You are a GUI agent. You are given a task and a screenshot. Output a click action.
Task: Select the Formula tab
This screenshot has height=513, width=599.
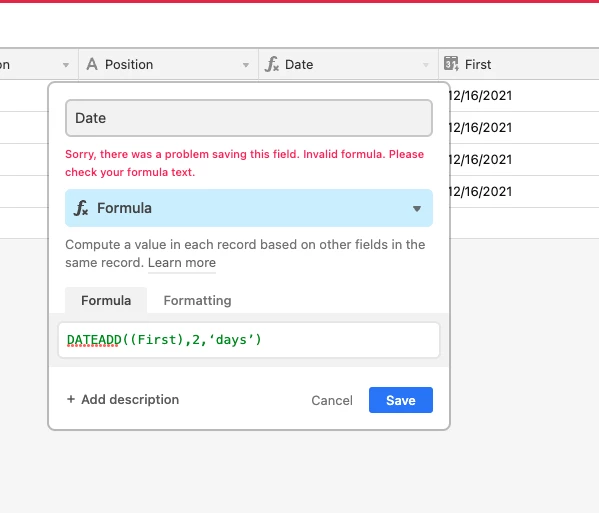tap(106, 300)
